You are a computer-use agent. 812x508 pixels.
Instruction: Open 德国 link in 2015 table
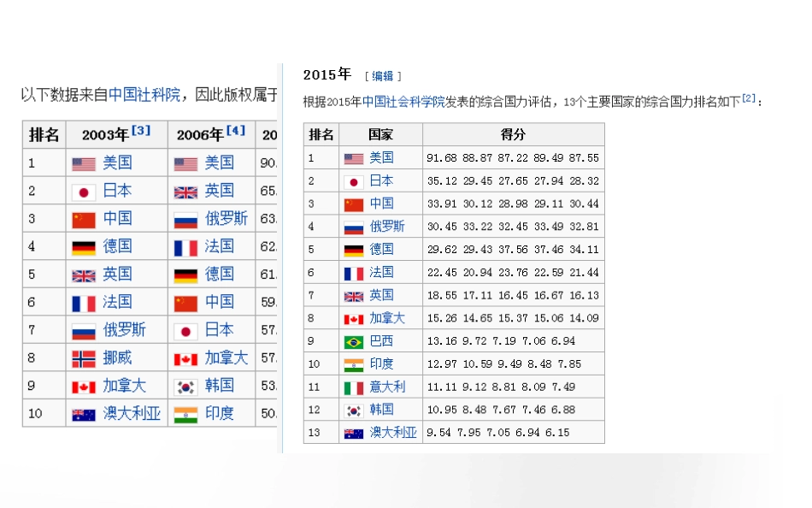click(x=382, y=249)
